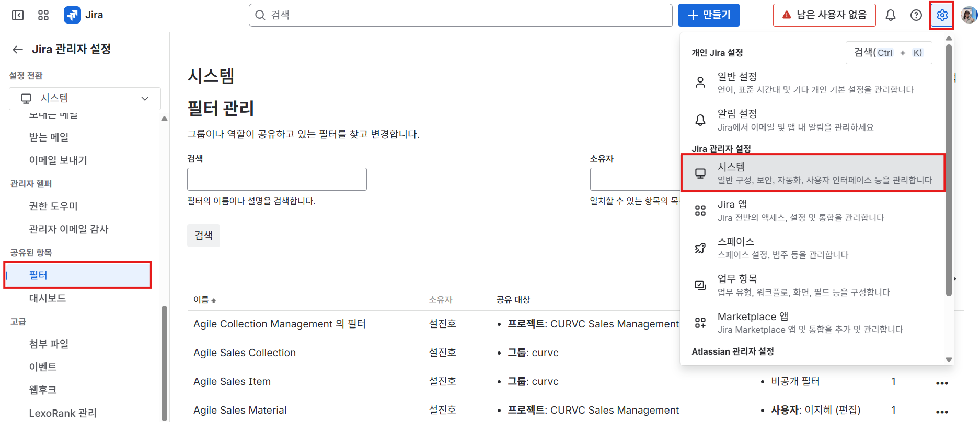Go back using arrow beside Jira 관리자 설정
Screen dimensions: 980x422
pyautogui.click(x=18, y=49)
